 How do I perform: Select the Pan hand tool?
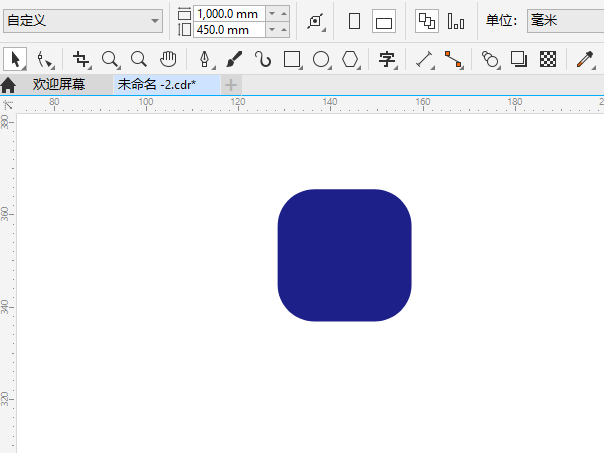(169, 59)
